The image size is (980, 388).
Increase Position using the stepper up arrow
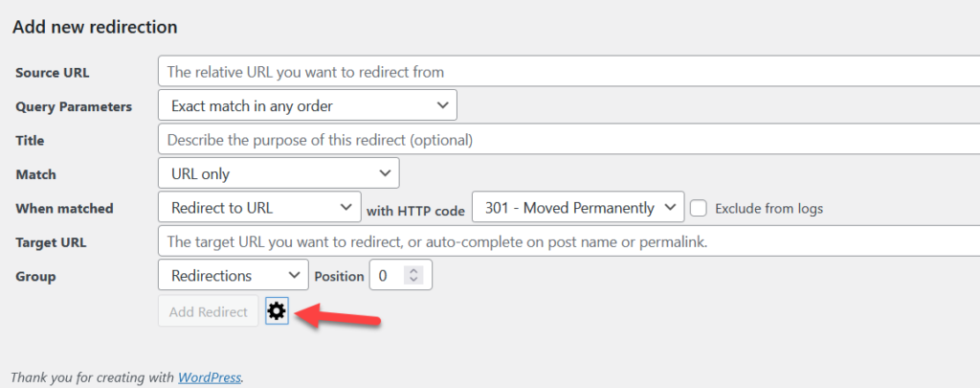(x=414, y=271)
